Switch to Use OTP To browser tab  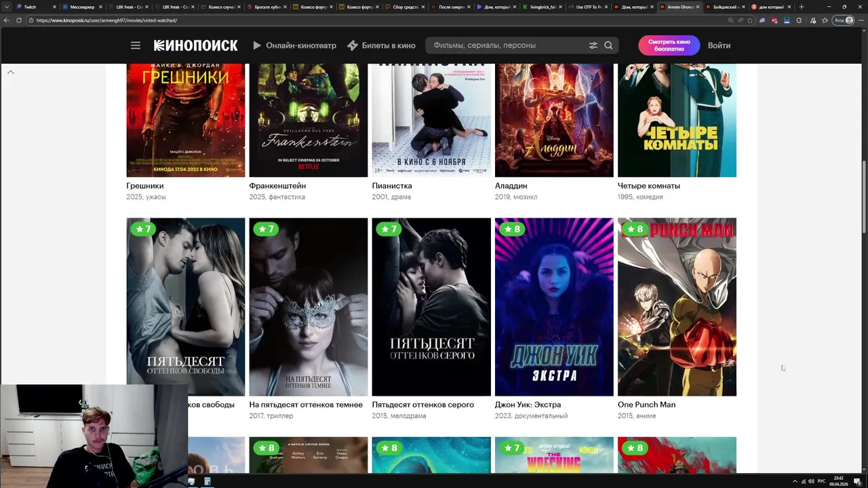point(589,7)
